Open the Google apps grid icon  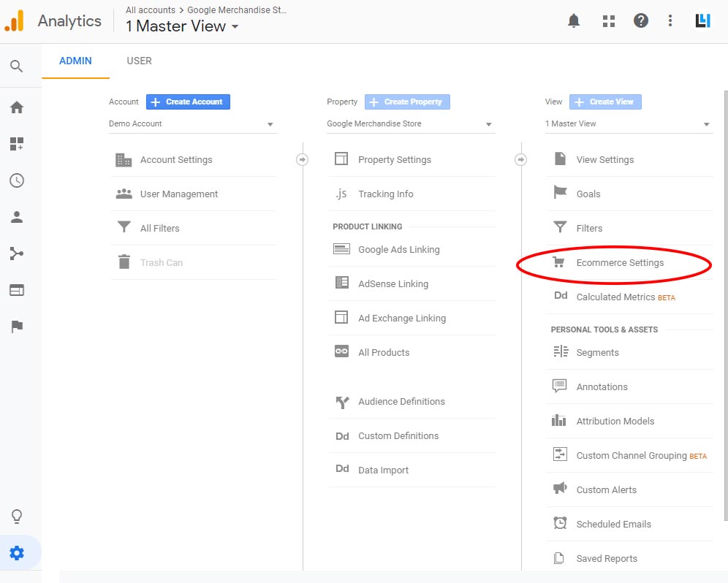coord(608,21)
